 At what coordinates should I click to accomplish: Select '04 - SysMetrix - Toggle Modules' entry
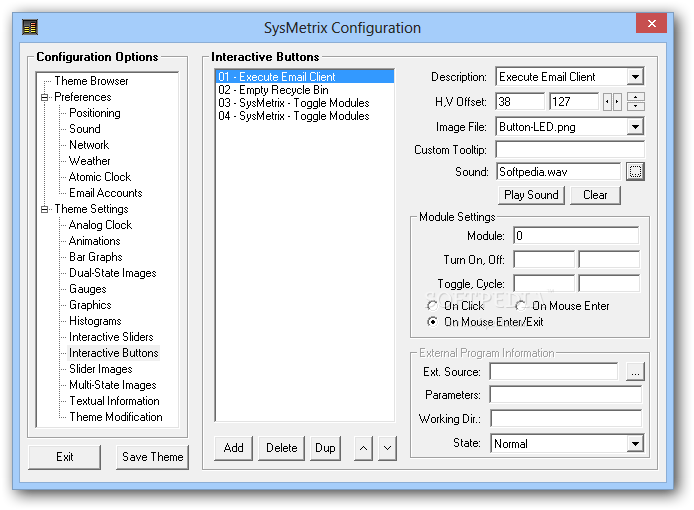305,116
